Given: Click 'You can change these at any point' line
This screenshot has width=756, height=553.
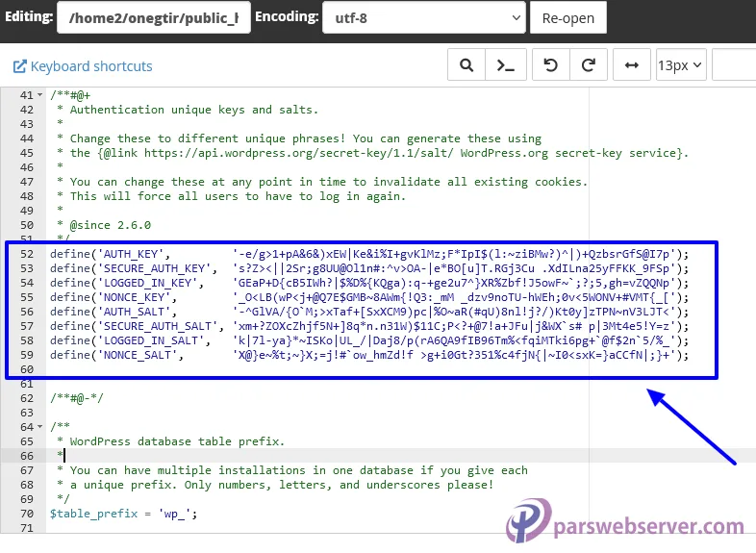Looking at the screenshot, I should coord(322,182).
